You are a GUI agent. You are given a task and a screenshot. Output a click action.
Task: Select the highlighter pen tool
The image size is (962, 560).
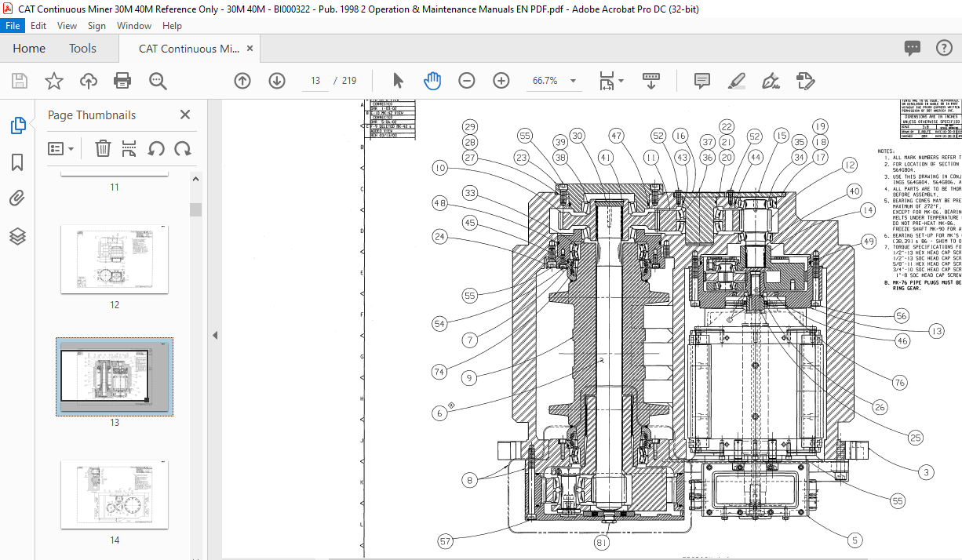point(736,81)
